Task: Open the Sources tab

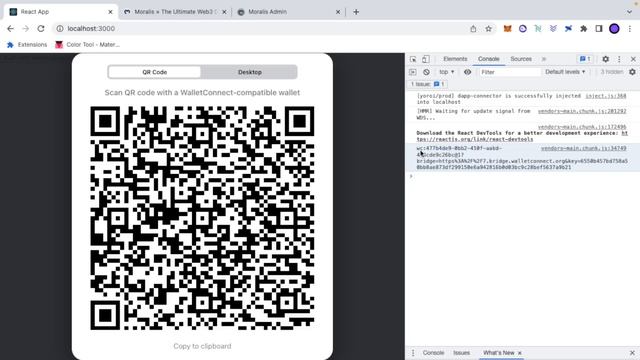Action: (x=521, y=59)
